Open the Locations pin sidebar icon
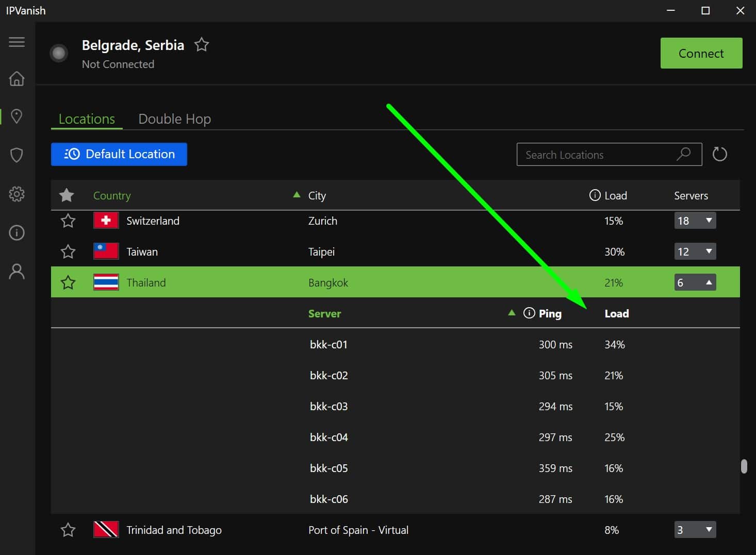Viewport: 756px width, 555px height. [17, 116]
